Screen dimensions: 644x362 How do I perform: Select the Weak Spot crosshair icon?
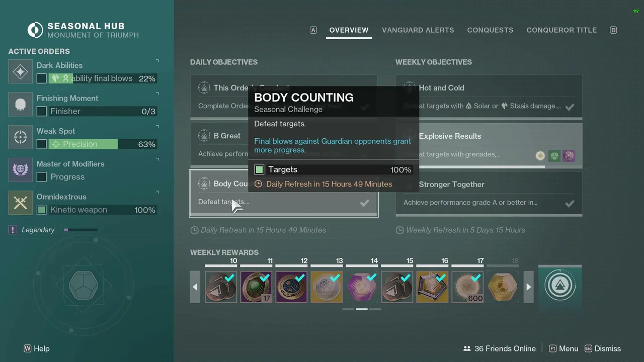(20, 137)
